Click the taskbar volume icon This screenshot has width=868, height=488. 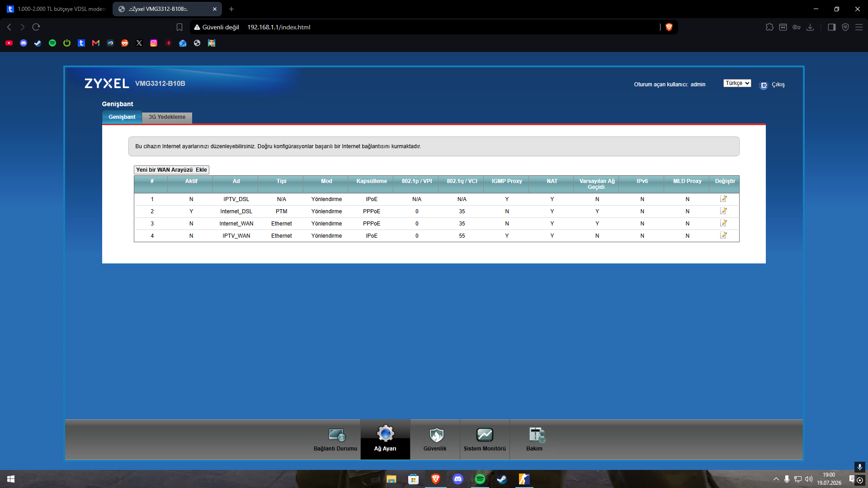(x=809, y=479)
